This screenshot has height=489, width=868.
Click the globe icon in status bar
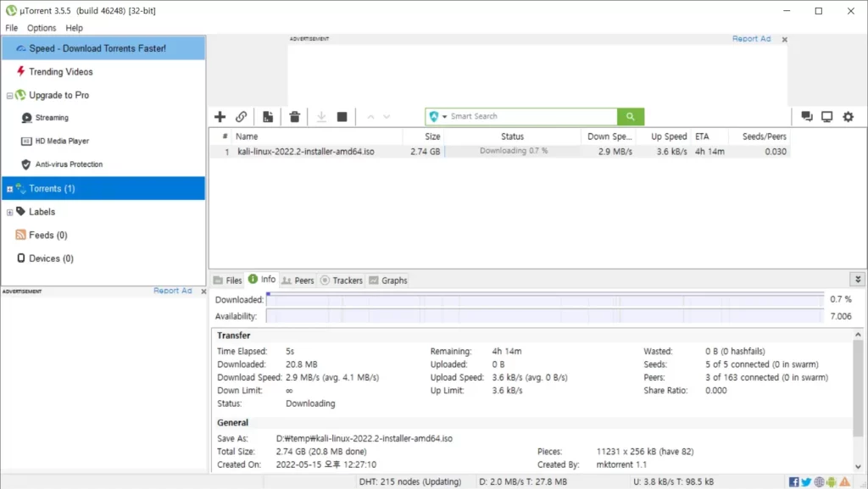820,482
